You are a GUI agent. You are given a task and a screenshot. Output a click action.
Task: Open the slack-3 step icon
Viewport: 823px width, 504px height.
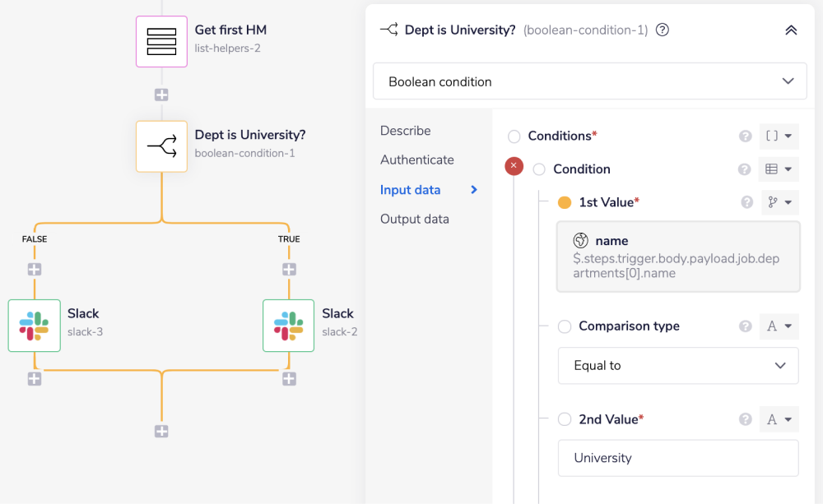pyautogui.click(x=35, y=325)
